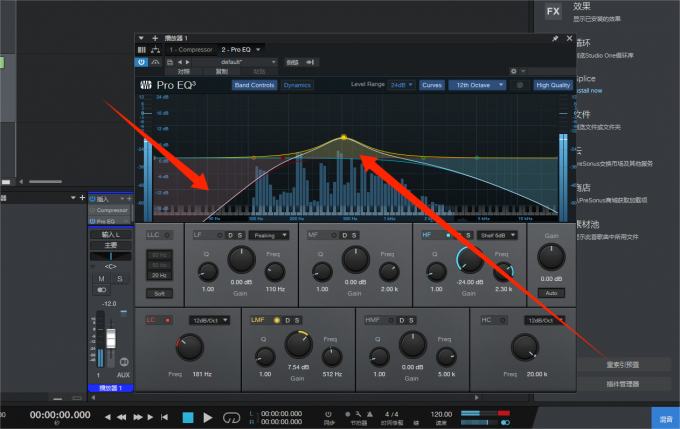Toggle the Curves button

coord(432,85)
